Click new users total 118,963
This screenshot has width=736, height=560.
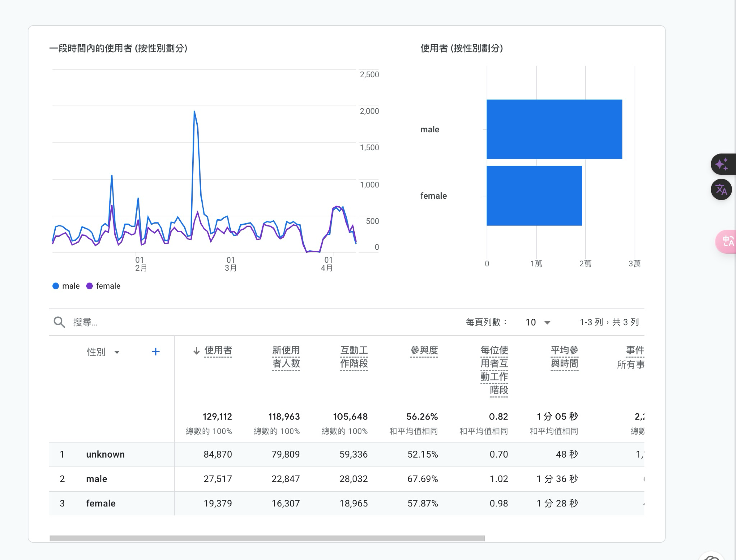click(x=284, y=417)
